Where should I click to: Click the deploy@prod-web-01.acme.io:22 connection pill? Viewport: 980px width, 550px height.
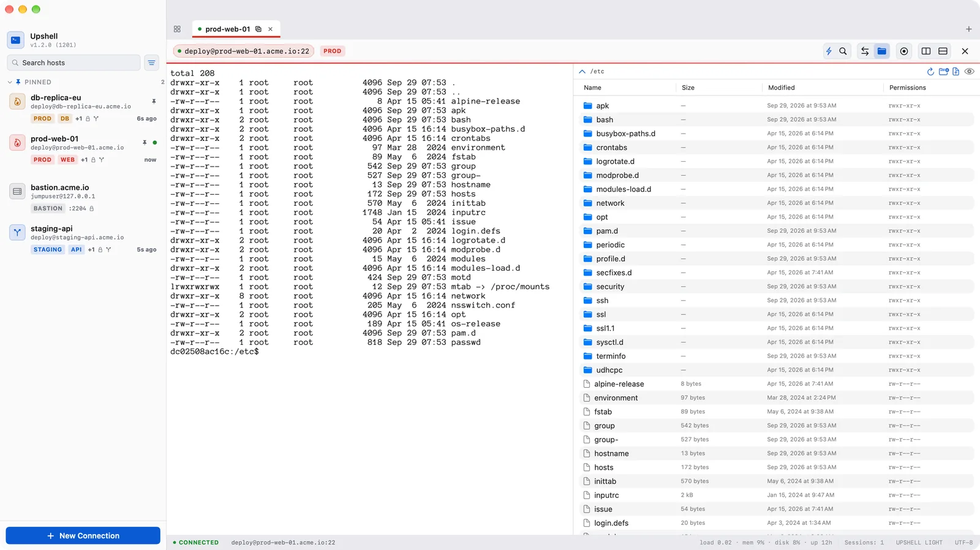click(x=244, y=51)
